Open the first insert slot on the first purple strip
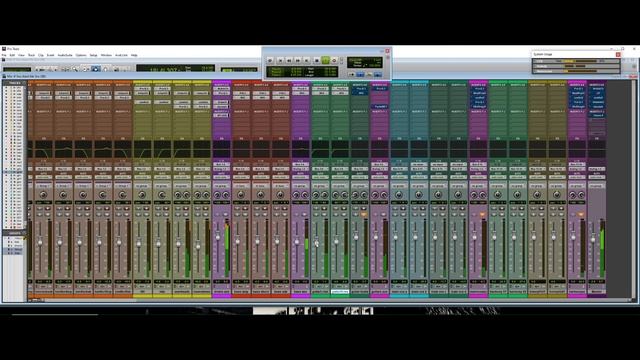Image resolution: width=640 pixels, height=360 pixels. click(x=221, y=89)
